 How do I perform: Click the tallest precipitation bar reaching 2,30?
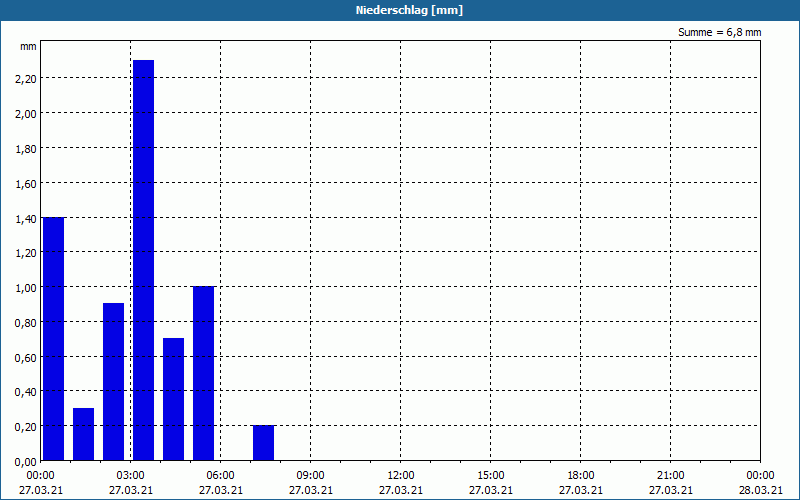coord(143,260)
